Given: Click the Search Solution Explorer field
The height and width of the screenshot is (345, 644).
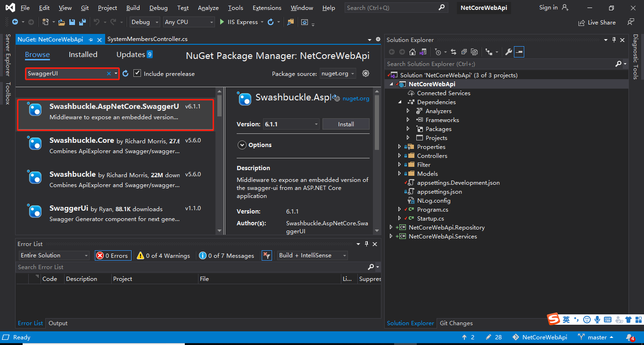Looking at the screenshot, I should click(500, 64).
